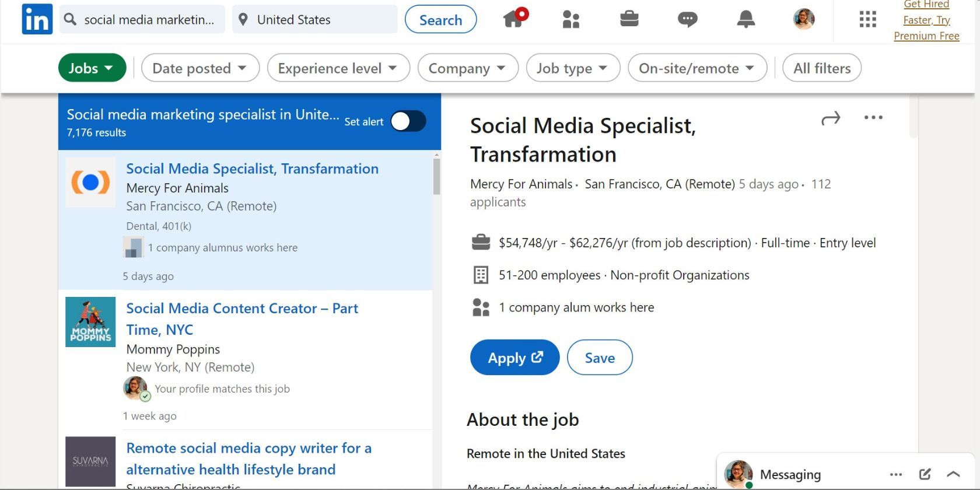Image resolution: width=980 pixels, height=490 pixels.
Task: Open Experience level filter dropdown
Action: [x=338, y=68]
